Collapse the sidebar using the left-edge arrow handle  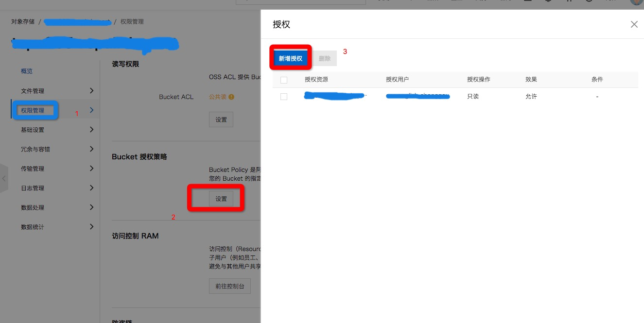tap(4, 179)
